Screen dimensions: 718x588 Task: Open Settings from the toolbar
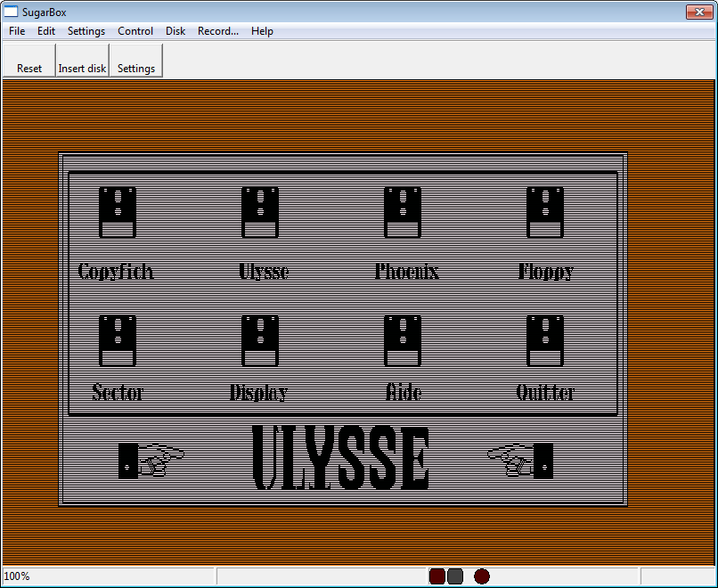(x=136, y=61)
